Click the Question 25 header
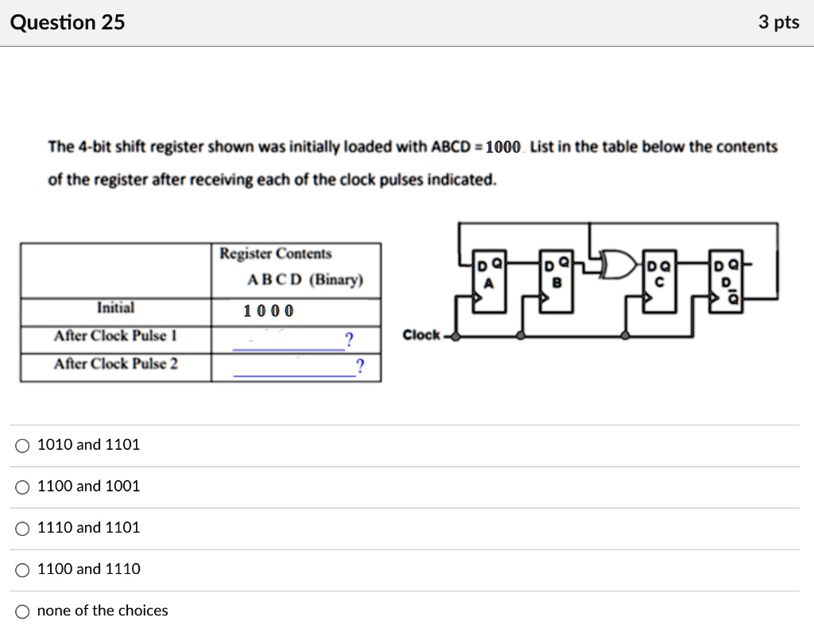 pos(68,22)
